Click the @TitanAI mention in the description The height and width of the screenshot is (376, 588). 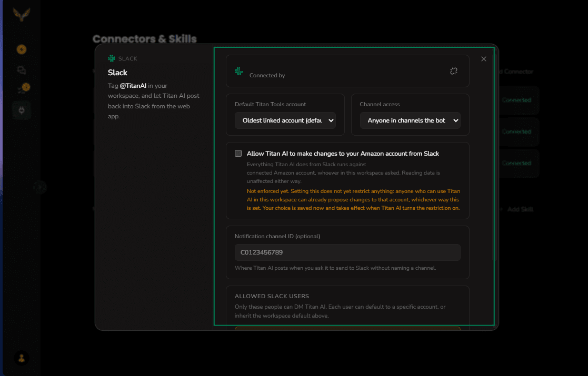tap(133, 86)
